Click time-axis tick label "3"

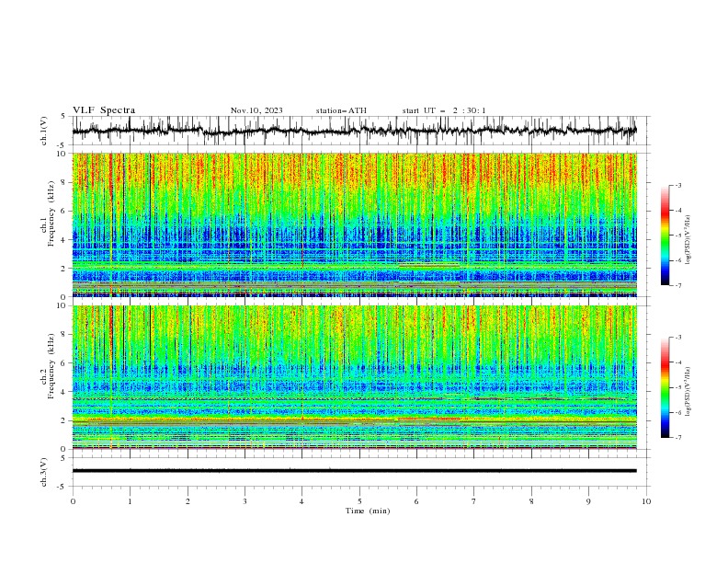click(245, 501)
